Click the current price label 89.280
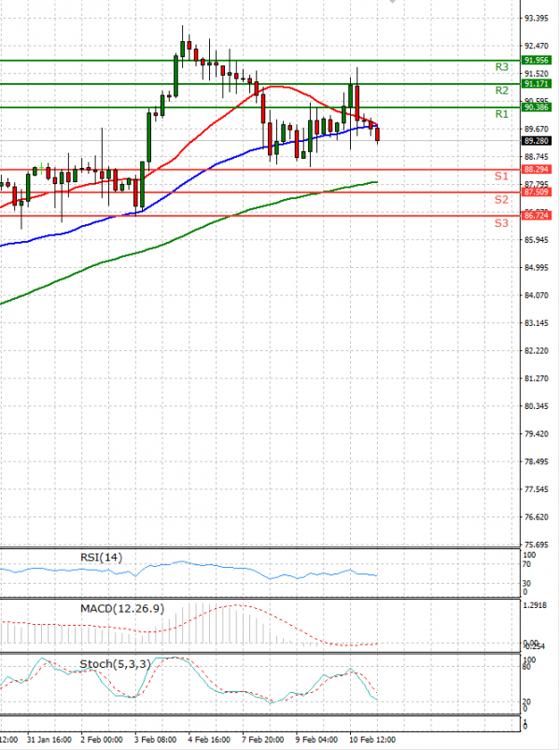This screenshot has width=560, height=750. click(x=536, y=141)
